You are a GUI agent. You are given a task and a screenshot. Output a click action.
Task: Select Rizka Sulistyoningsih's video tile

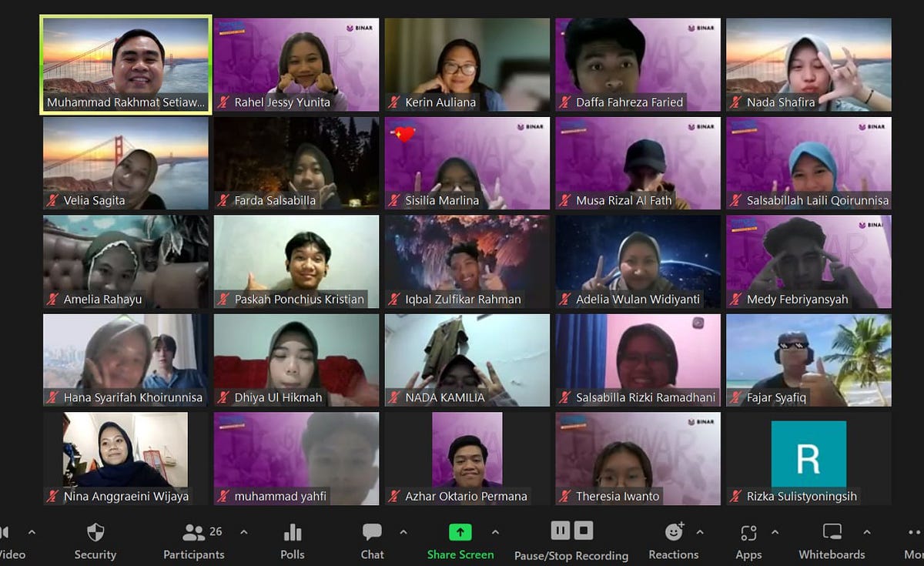(808, 458)
